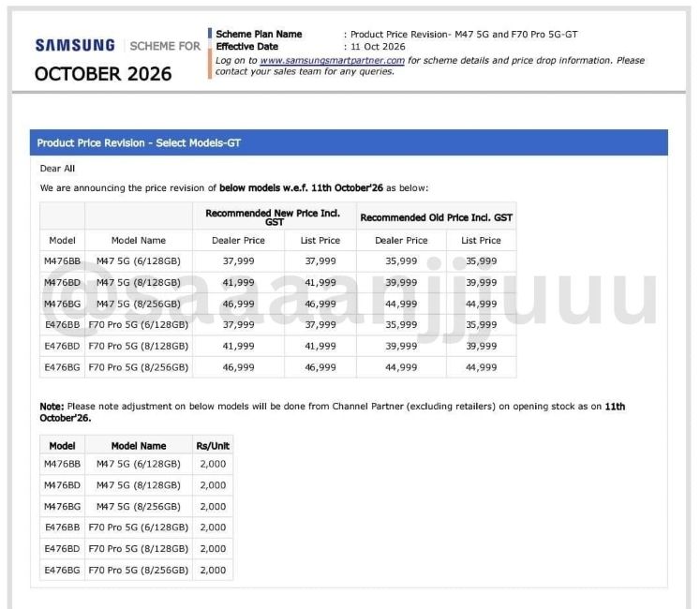Select the 'Scheme Plan Name' label
The image size is (700, 609).
[259, 34]
